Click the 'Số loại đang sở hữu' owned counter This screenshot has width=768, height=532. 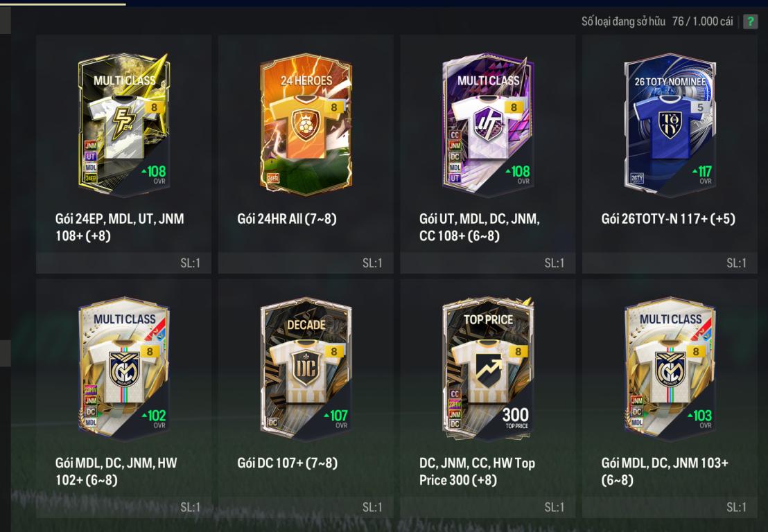[657, 21]
